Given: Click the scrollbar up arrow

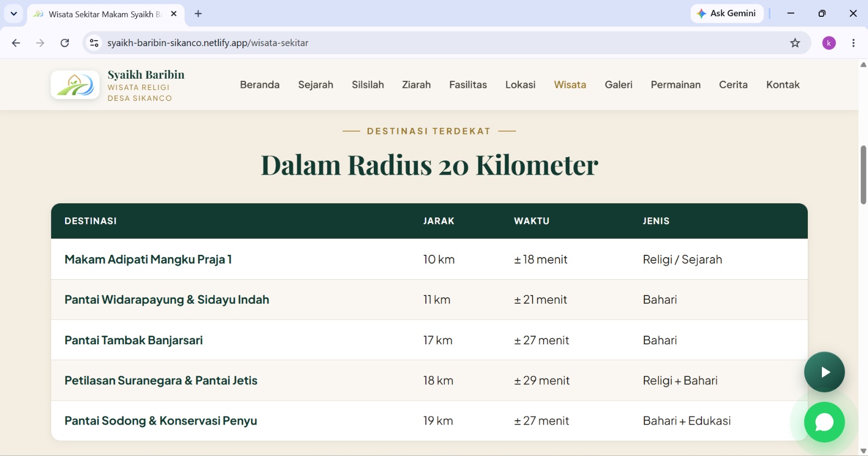Looking at the screenshot, I should [863, 65].
